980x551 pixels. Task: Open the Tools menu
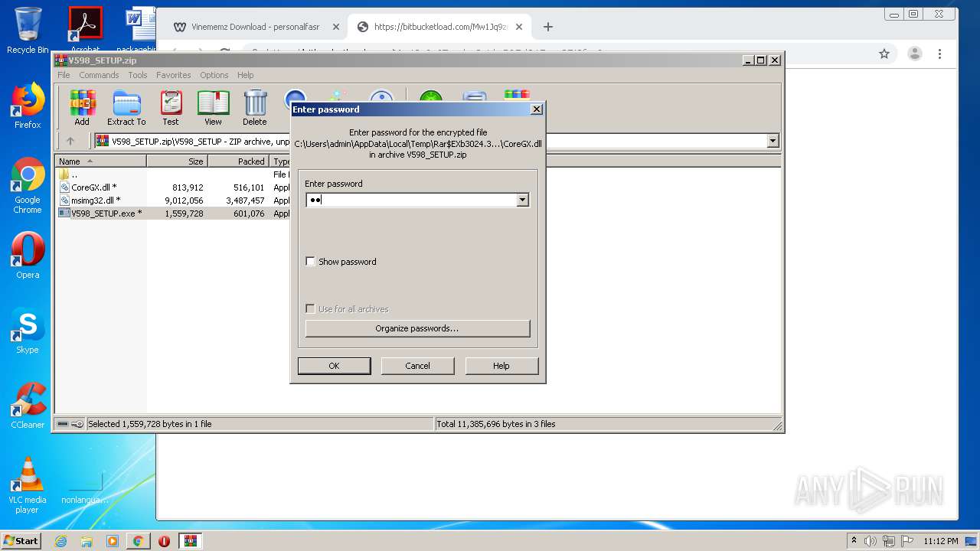tap(138, 75)
